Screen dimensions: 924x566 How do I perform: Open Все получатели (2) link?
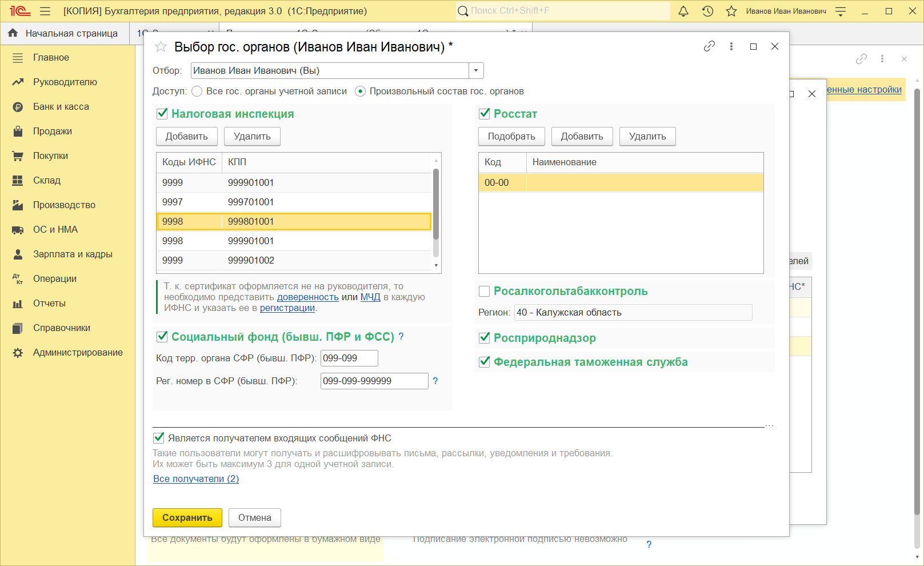click(196, 479)
